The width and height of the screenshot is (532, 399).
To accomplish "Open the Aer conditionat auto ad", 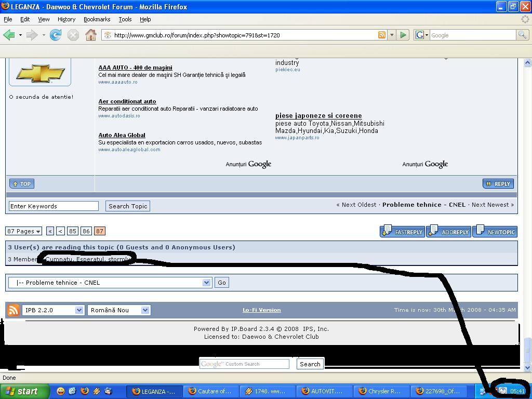I will [127, 101].
